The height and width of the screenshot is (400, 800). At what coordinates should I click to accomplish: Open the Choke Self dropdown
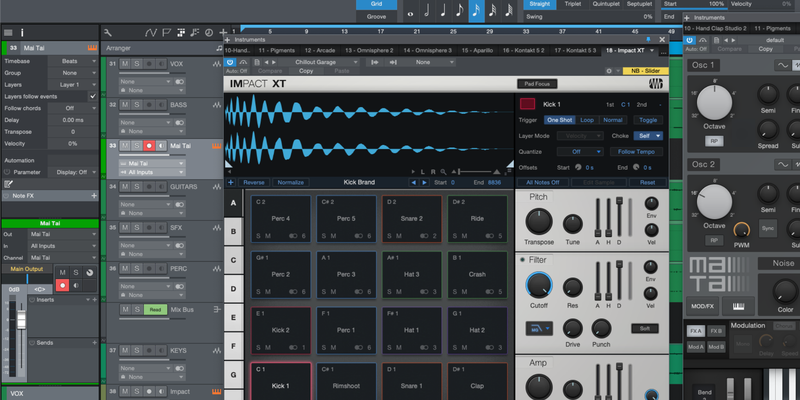point(649,135)
